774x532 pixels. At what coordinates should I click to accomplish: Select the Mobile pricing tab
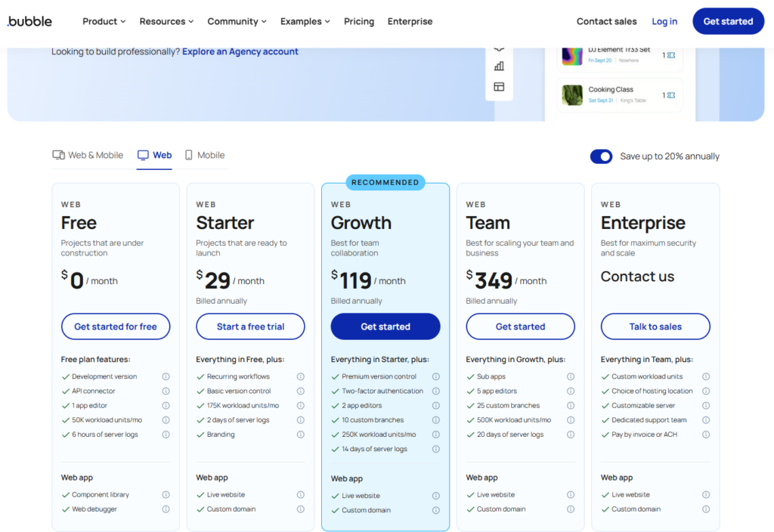pos(205,156)
